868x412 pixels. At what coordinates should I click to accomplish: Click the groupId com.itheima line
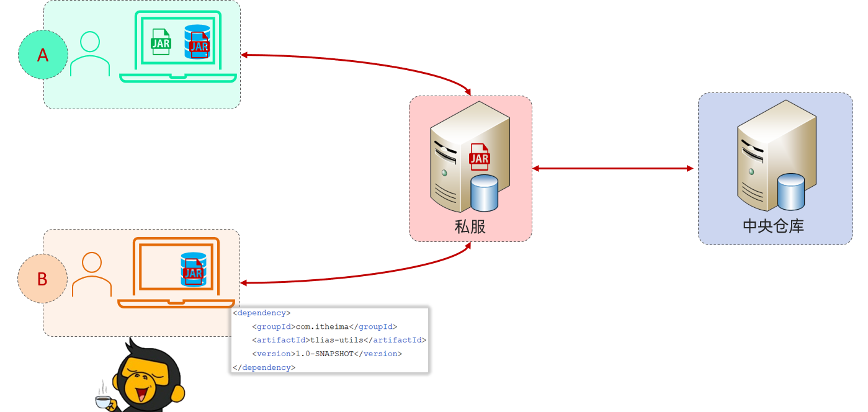(x=324, y=326)
